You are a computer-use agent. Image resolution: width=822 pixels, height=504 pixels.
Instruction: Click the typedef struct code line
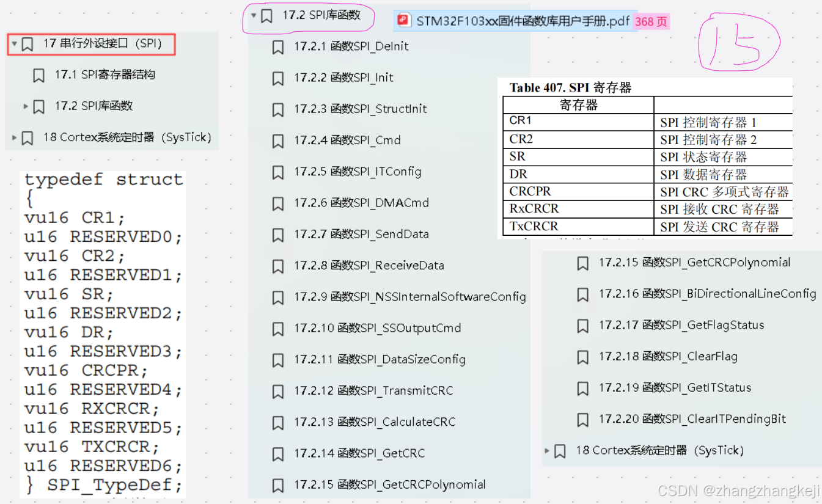[103, 180]
